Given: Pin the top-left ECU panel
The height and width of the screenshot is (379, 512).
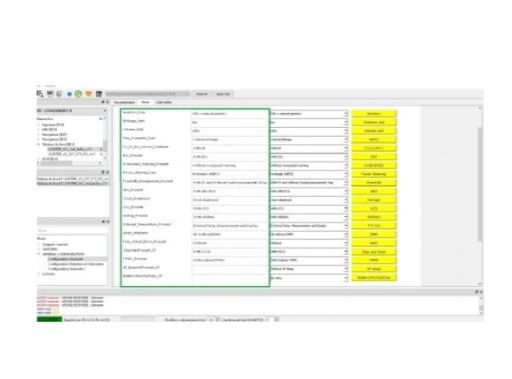Looking at the screenshot, I should click(103, 102).
